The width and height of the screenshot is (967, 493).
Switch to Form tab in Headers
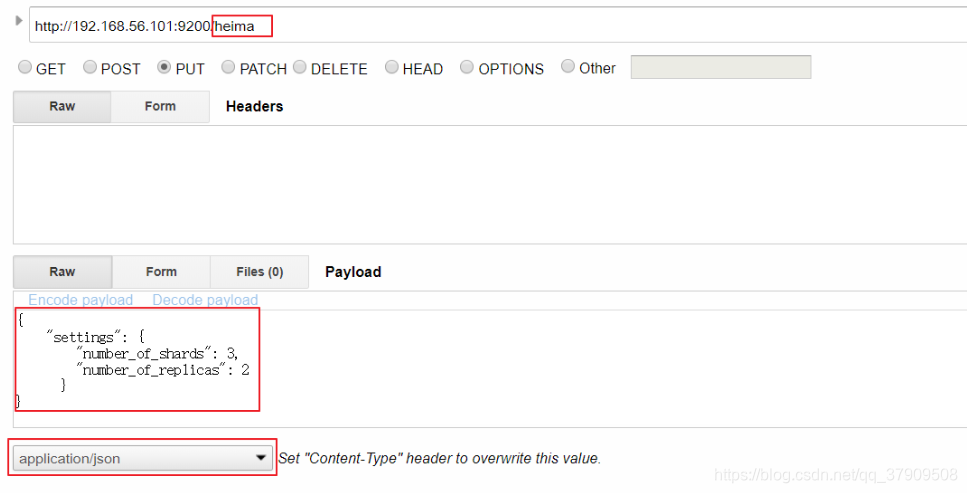160,106
